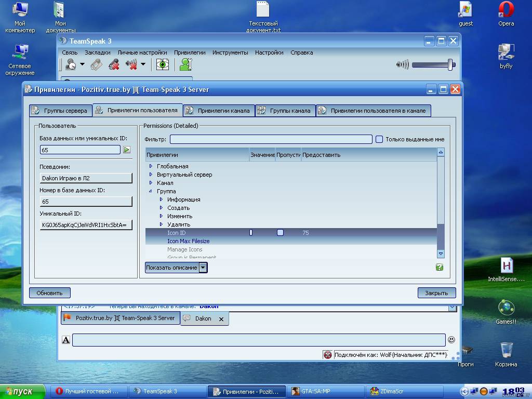Click the green help question mark icon

tap(440, 267)
